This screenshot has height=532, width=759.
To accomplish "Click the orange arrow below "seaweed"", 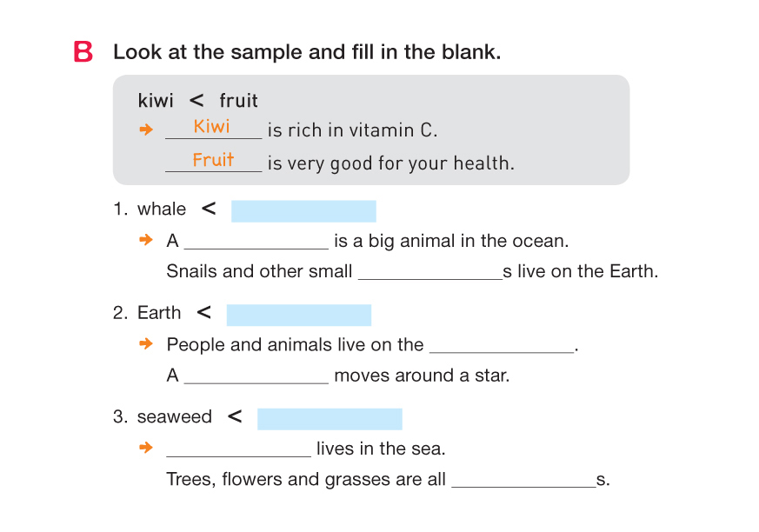I will pos(146,449).
